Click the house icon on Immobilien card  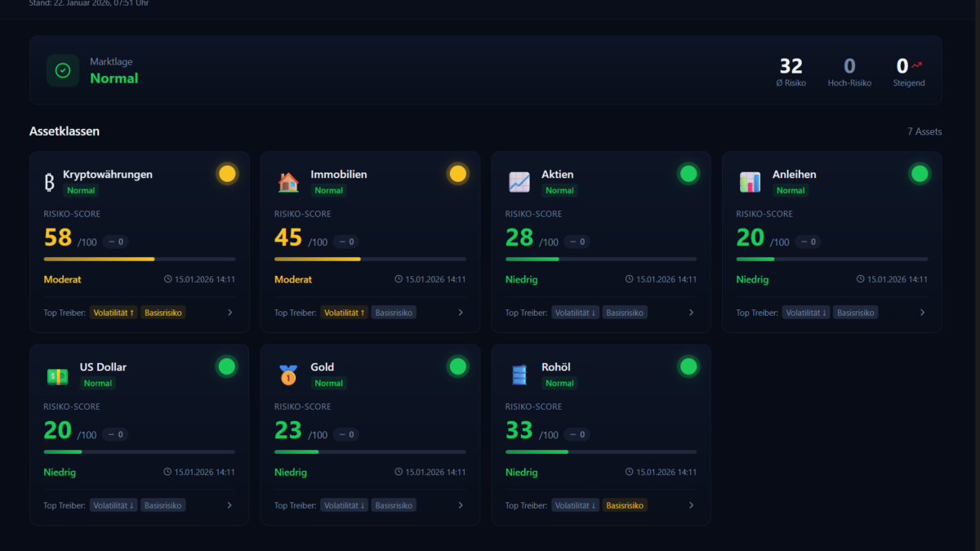(288, 182)
